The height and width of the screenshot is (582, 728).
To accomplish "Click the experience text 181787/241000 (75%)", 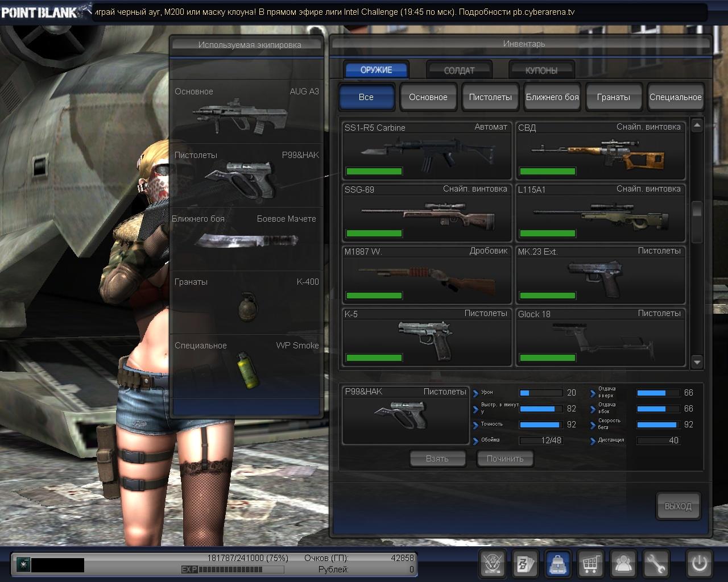I will coord(247,558).
